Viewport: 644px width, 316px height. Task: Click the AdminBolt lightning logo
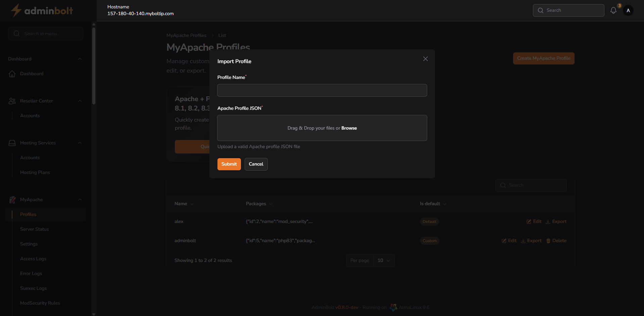15,10
